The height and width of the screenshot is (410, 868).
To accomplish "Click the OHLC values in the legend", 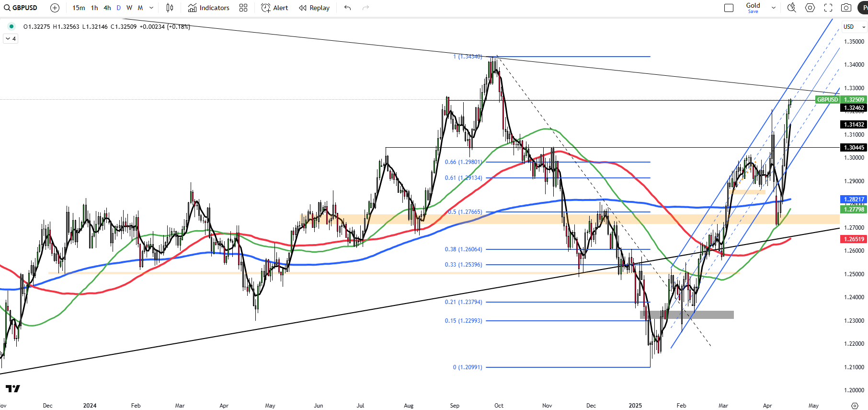I will (106, 27).
